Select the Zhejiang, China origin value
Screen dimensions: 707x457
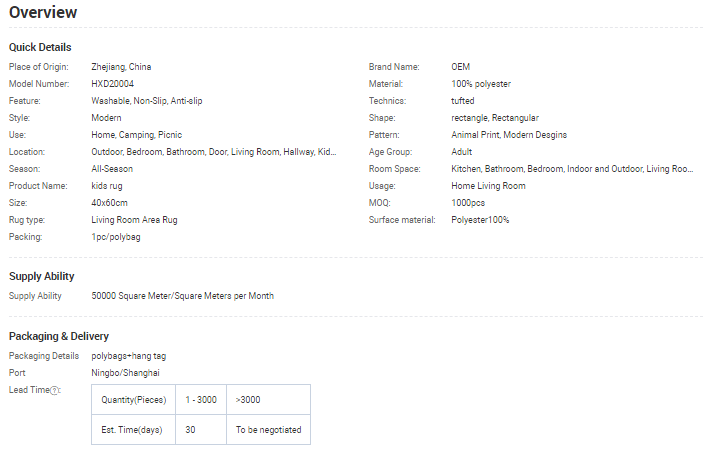point(121,67)
